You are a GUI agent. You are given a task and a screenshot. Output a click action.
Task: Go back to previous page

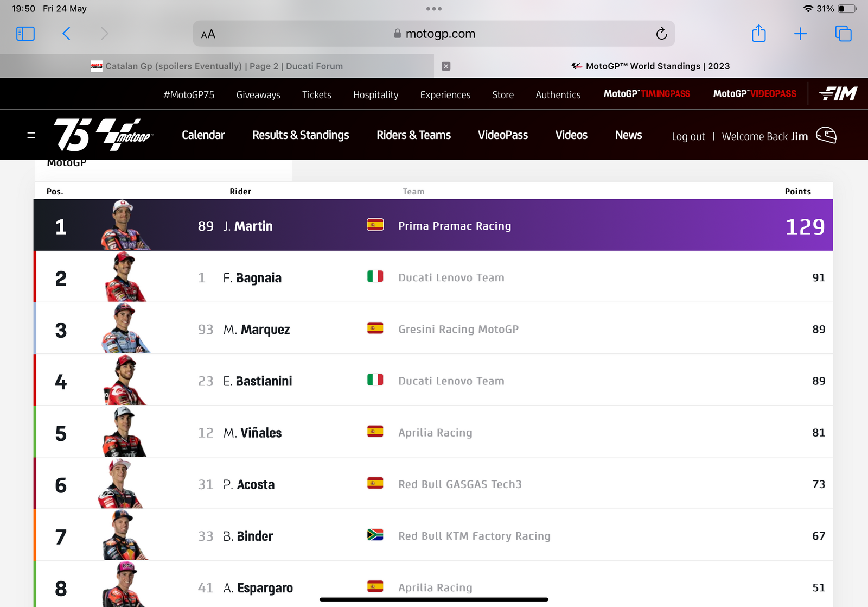tap(66, 34)
